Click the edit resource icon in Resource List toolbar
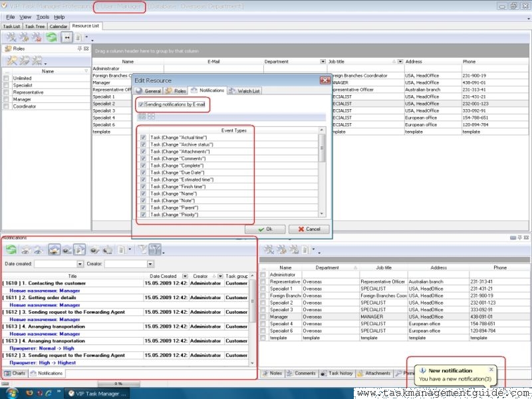Image resolution: width=532 pixels, height=399 pixels. click(24, 37)
